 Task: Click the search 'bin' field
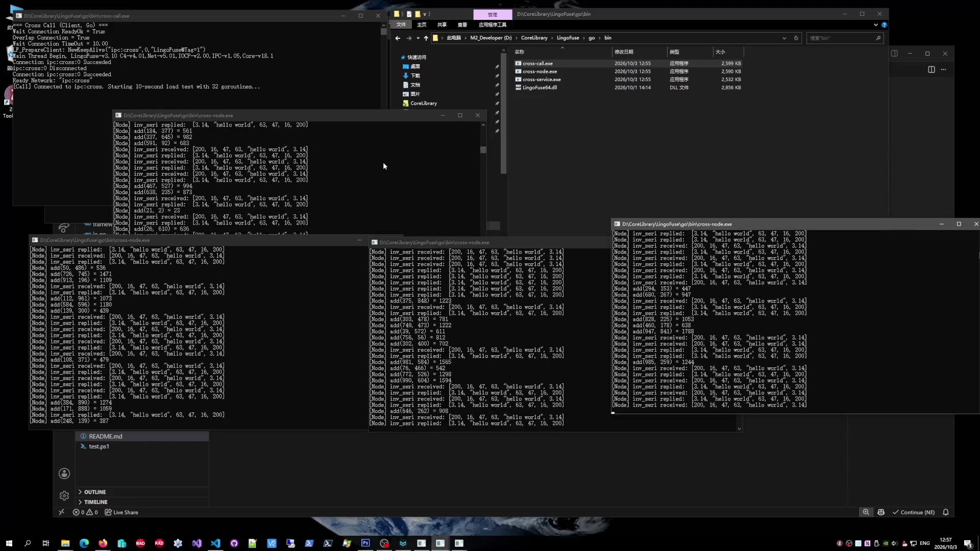(x=844, y=38)
